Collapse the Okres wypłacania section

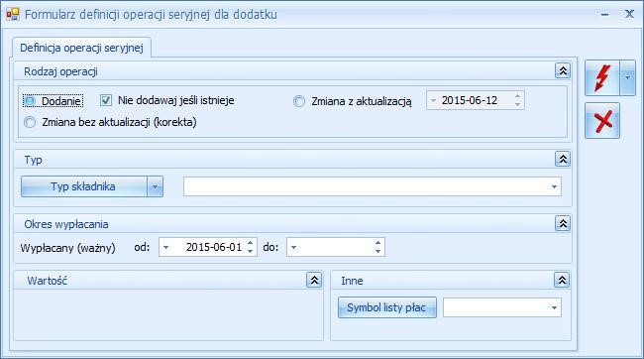(x=563, y=223)
